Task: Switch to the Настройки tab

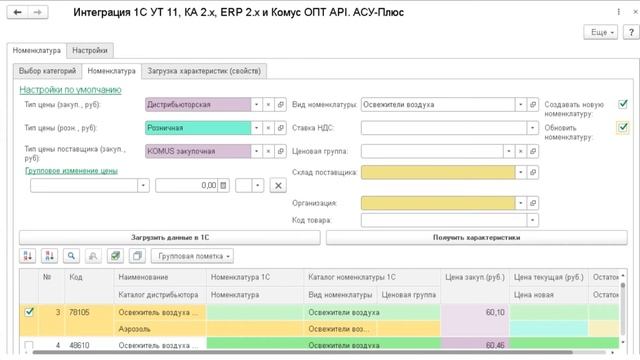Action: pos(90,51)
